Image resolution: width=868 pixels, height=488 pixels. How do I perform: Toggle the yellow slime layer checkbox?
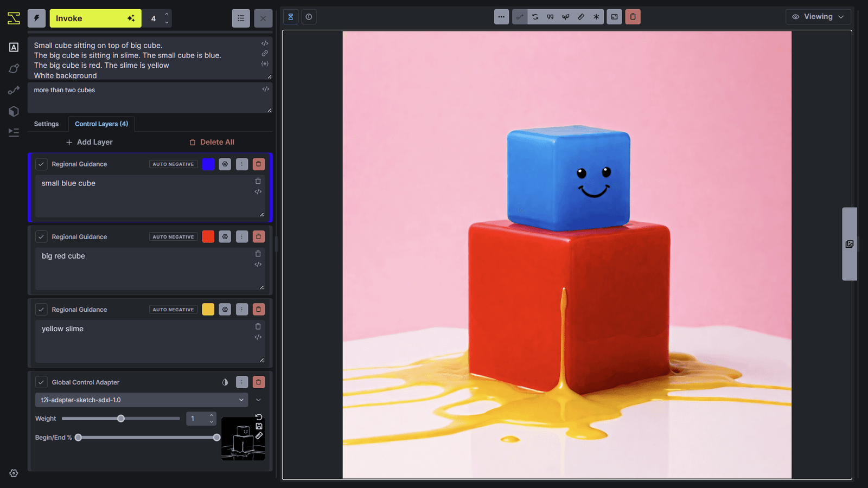click(41, 309)
